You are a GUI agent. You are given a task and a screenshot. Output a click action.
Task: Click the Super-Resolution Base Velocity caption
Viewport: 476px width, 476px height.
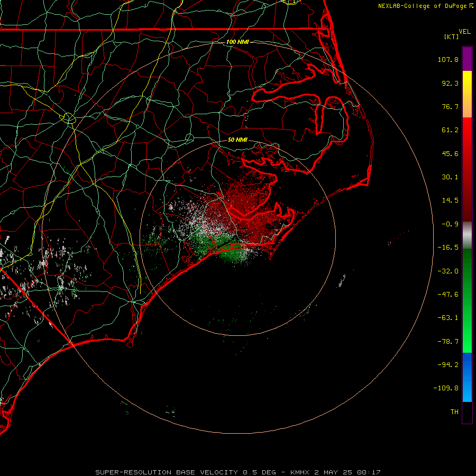237,472
